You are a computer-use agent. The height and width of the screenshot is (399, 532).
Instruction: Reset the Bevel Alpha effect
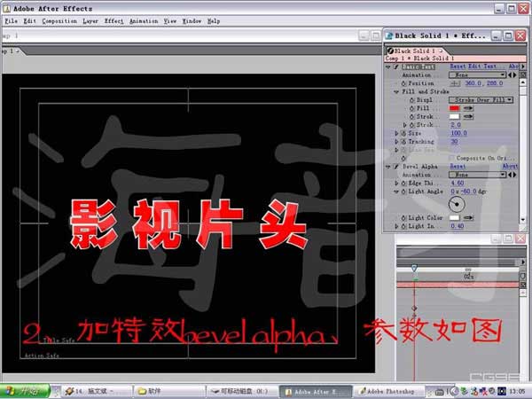[458, 167]
